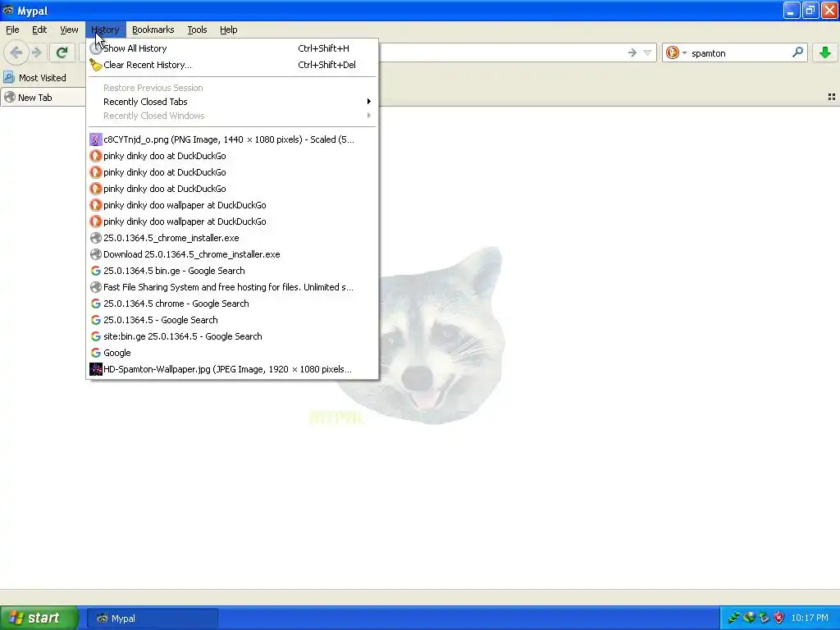Open the tab groups grid icon
840x630 pixels.
[832, 97]
